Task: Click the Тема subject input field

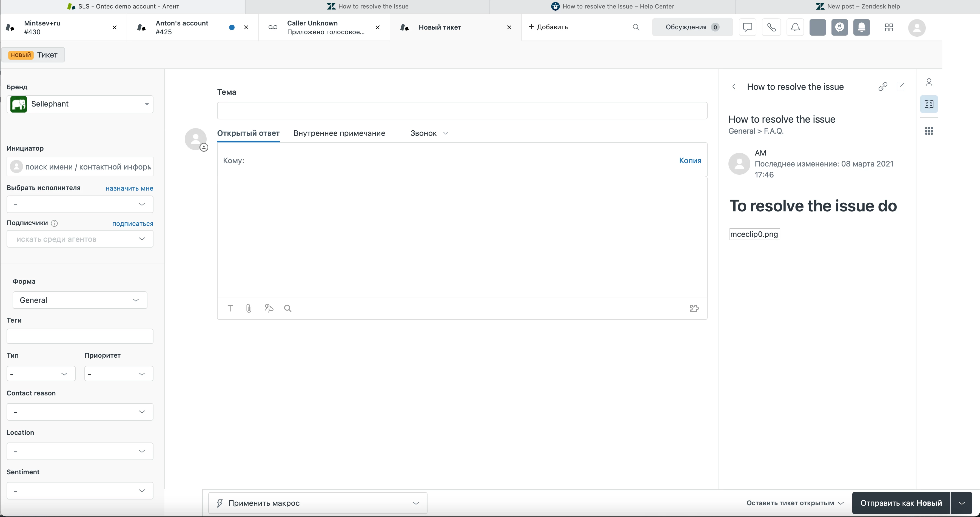Action: pos(462,111)
